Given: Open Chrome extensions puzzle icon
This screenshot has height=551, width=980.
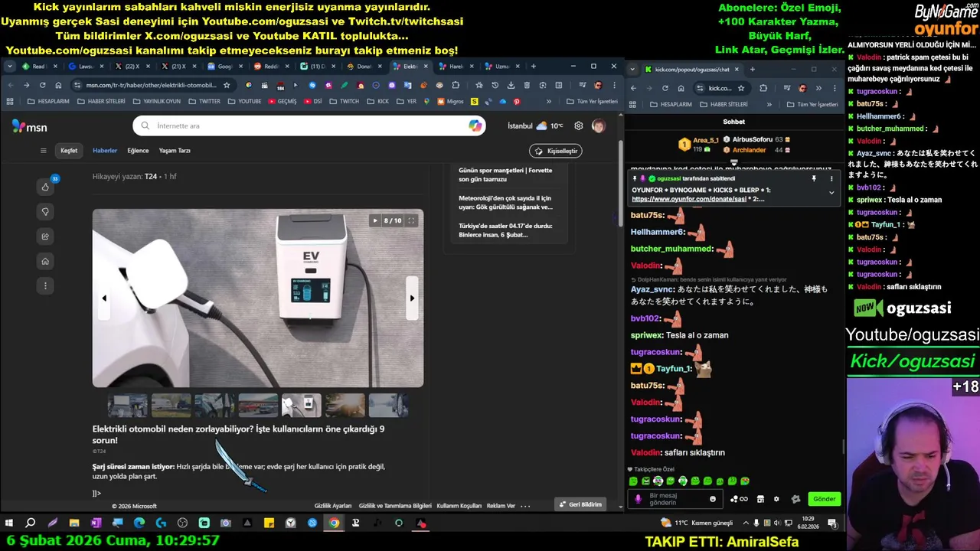Looking at the screenshot, I should coord(456,85).
